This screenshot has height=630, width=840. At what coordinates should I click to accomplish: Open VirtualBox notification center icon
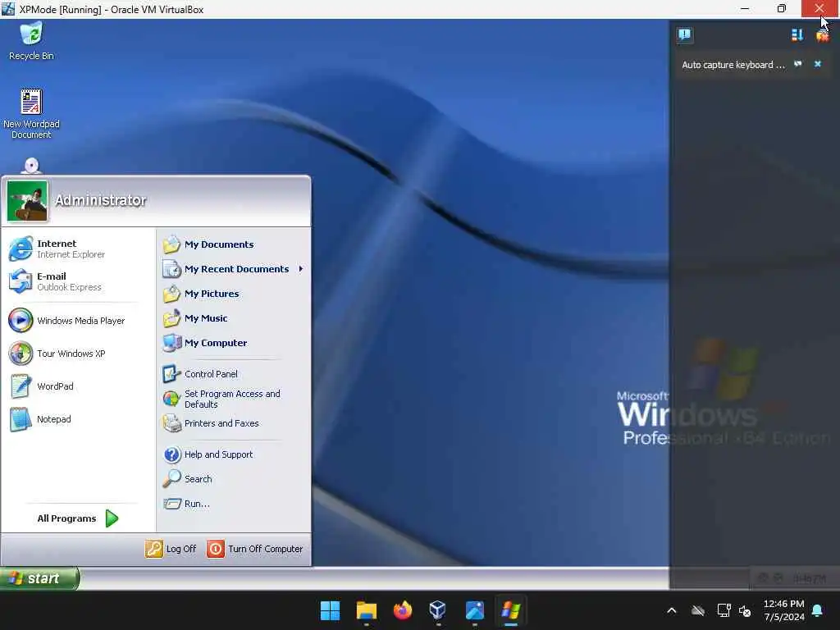pyautogui.click(x=684, y=35)
